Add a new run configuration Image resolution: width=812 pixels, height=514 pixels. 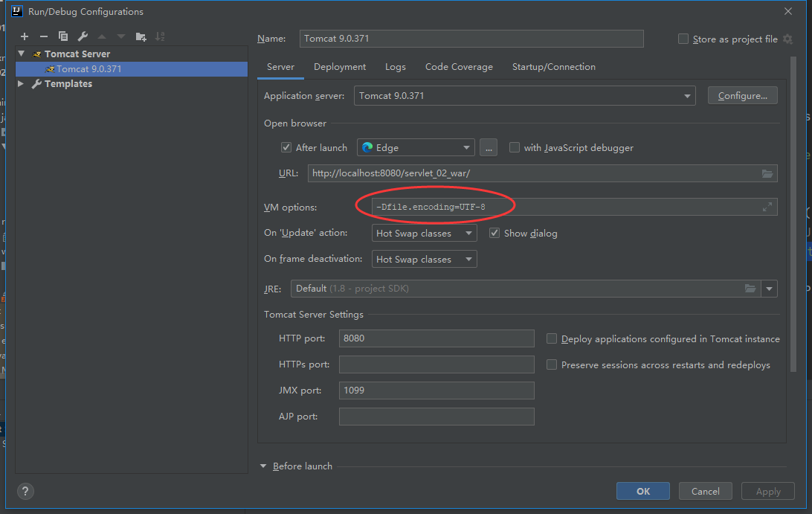(x=25, y=36)
